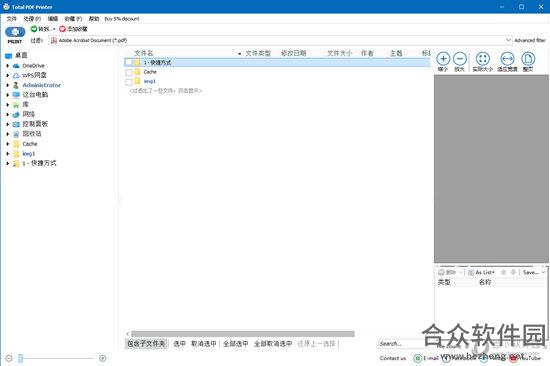Viewport: 550px width, 366px height.
Task: Open the 处理(P) menu
Action: [32, 19]
